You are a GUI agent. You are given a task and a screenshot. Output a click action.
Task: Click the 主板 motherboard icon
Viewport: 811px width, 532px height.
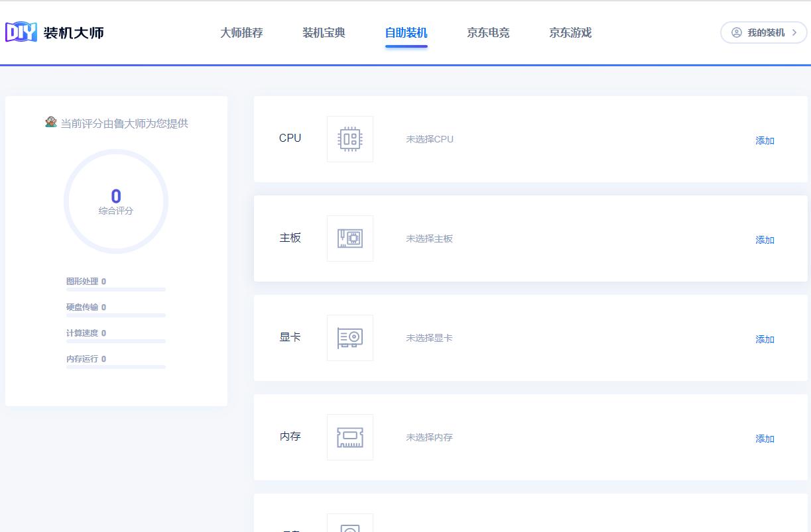click(349, 238)
